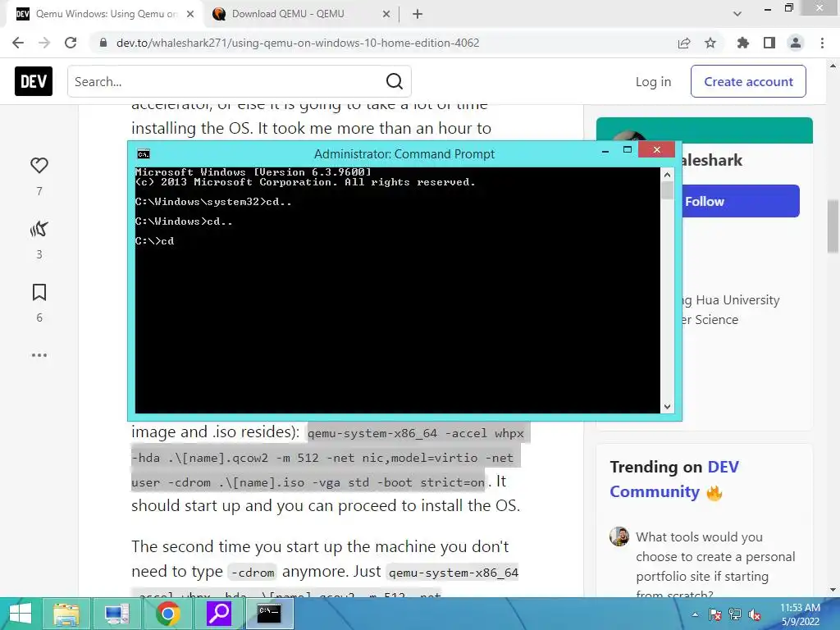Open the three-dot options below the bookmark
The image size is (840, 630).
point(39,355)
